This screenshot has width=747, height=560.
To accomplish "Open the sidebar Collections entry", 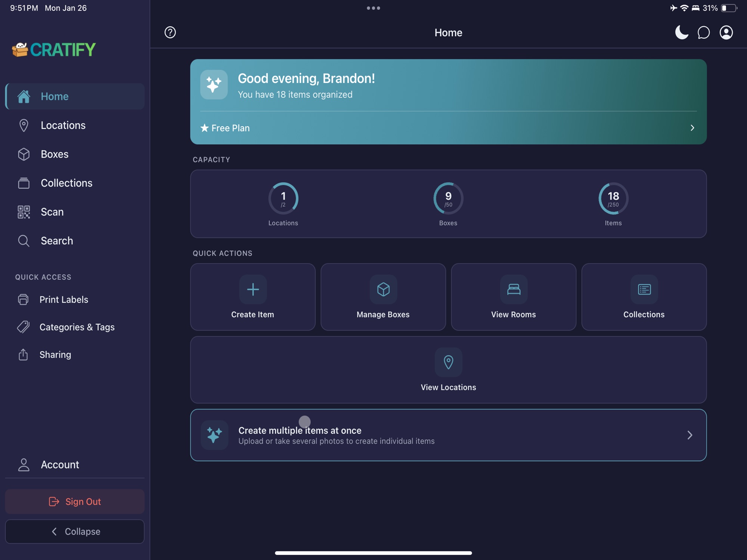I will click(75, 183).
